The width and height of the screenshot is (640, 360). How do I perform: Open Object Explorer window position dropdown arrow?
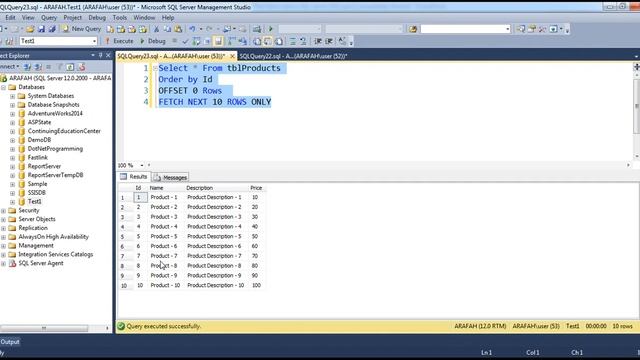pos(93,55)
